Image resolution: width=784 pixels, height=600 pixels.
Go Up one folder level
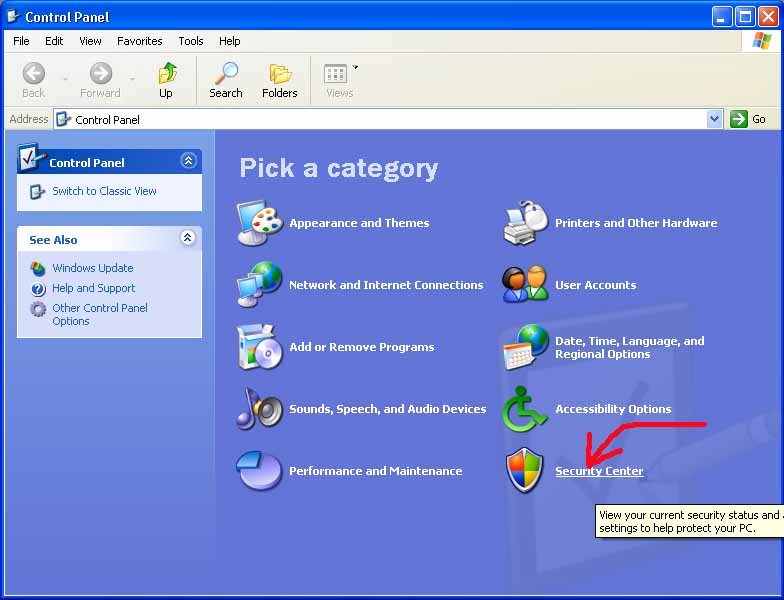pyautogui.click(x=166, y=80)
